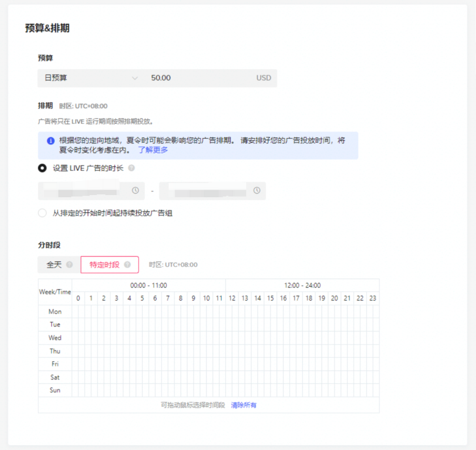Screen dimensions: 476x450
Task: Select the Sunday hour 23 grid cell
Action: click(373, 390)
